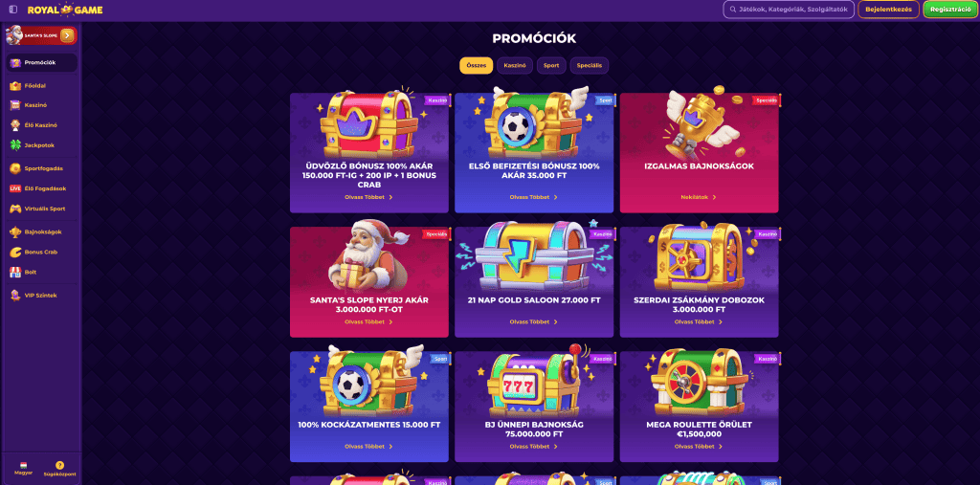The width and height of the screenshot is (980, 485).
Task: Switch to the Sport promotions tab
Action: (551, 66)
